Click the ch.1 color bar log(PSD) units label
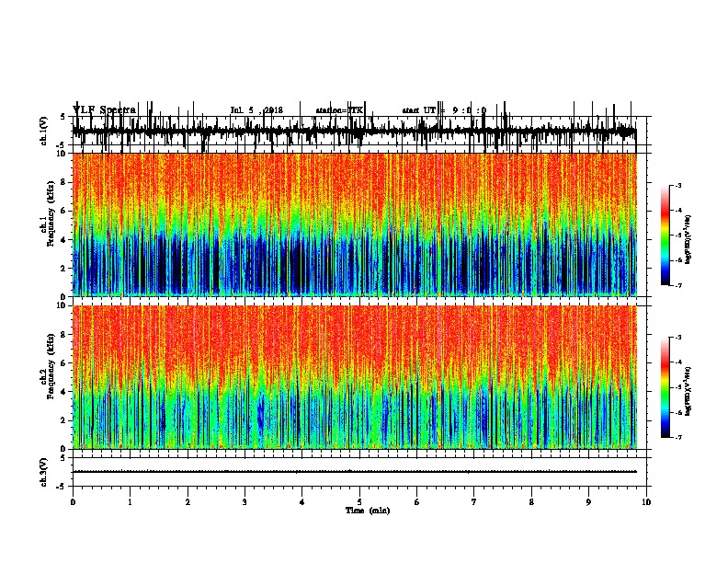 (688, 239)
